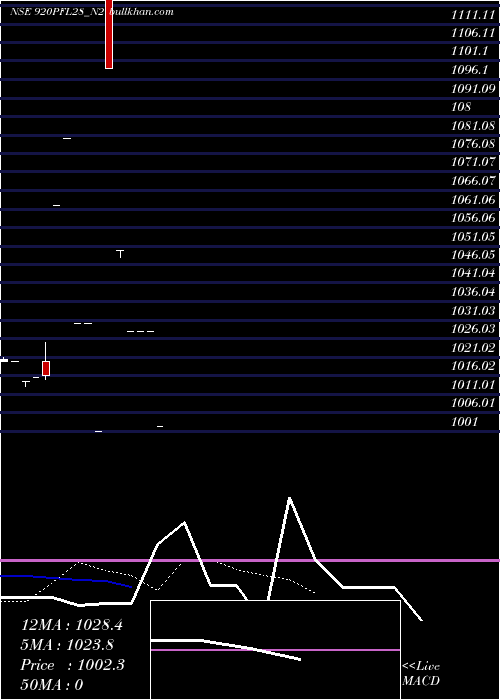Viewport: 500px width, 700px height.
Task: Click the <<Live MACD label
Action: pyautogui.click(x=421, y=673)
